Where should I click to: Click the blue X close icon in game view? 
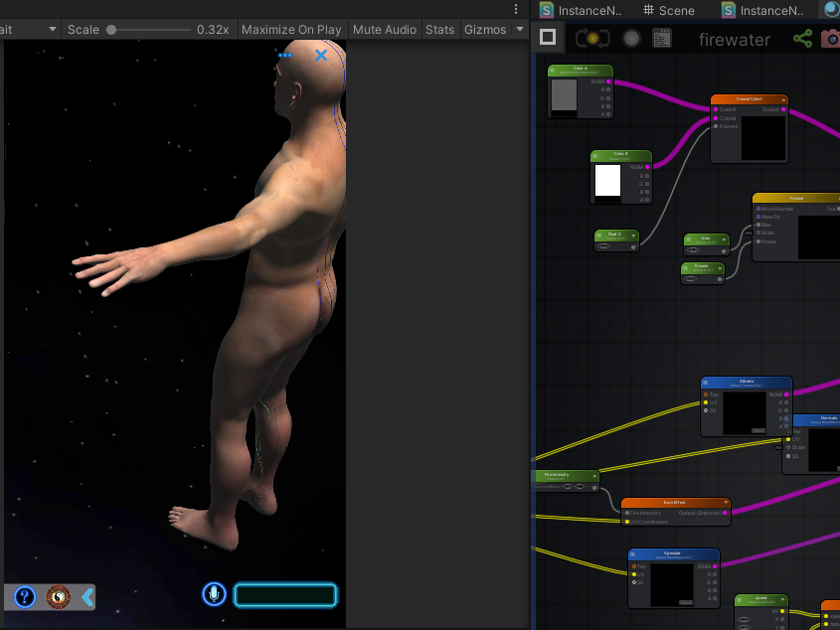[x=321, y=56]
